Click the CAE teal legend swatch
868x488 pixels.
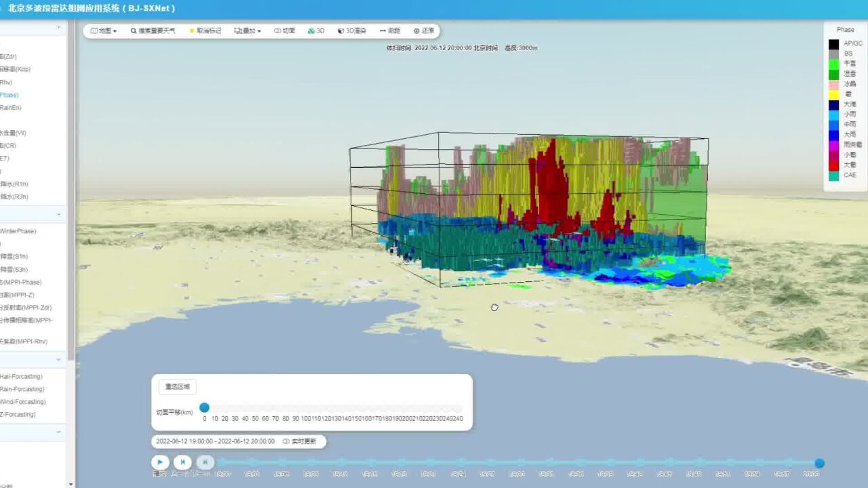[x=833, y=176]
